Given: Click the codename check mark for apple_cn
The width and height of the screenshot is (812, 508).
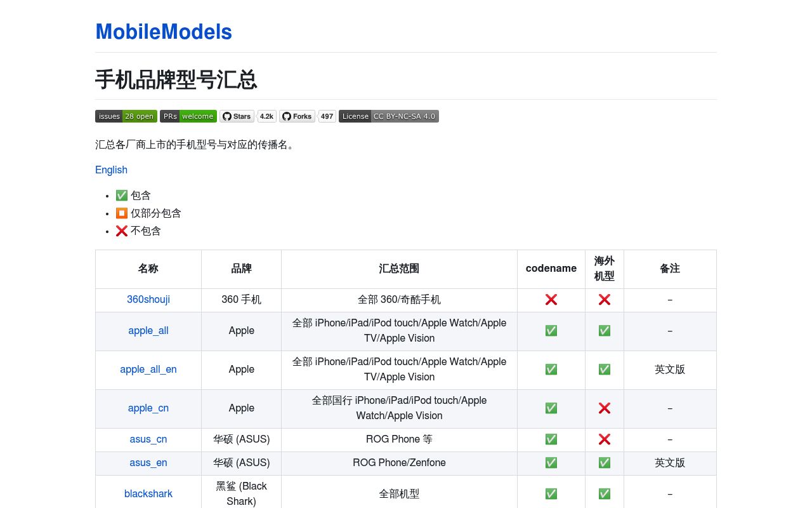Looking at the screenshot, I should (x=551, y=408).
